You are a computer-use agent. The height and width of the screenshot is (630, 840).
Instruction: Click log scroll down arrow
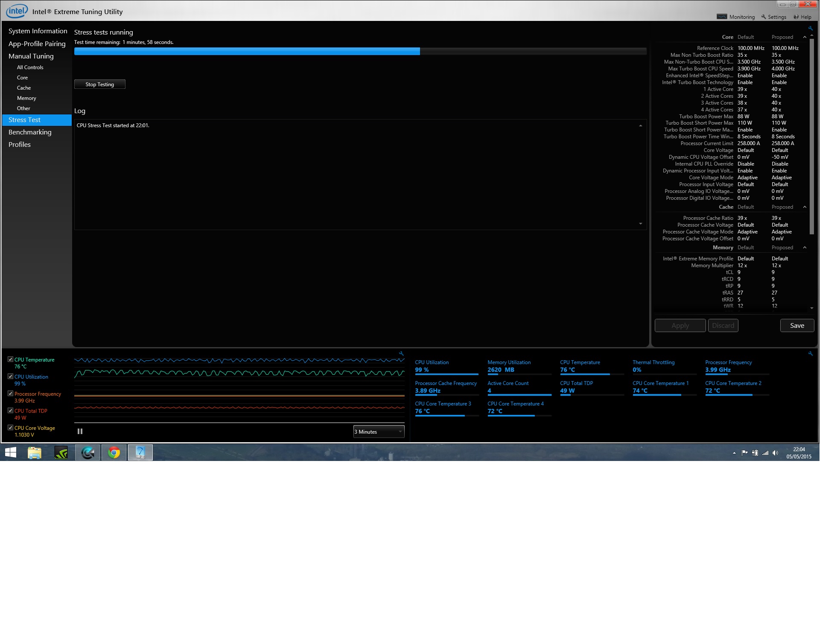tap(641, 224)
